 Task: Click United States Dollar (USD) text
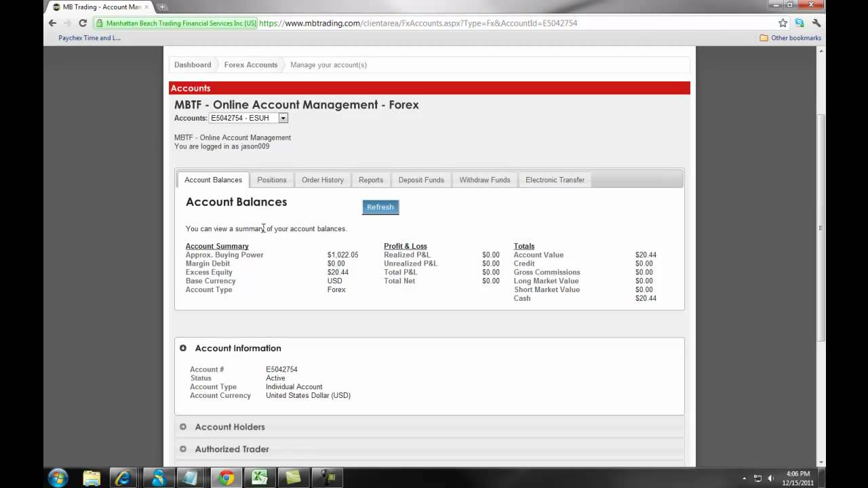click(x=308, y=396)
